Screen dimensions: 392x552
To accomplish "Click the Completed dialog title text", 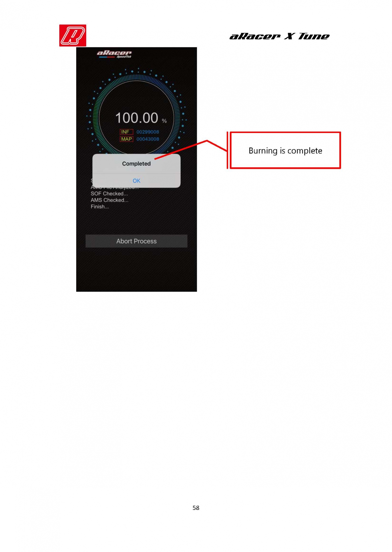I will (136, 163).
